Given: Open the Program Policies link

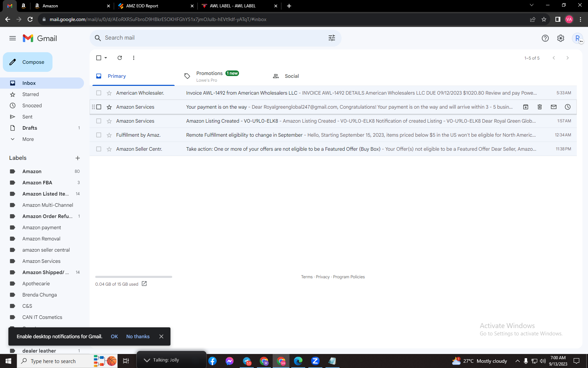Looking at the screenshot, I should (349, 277).
